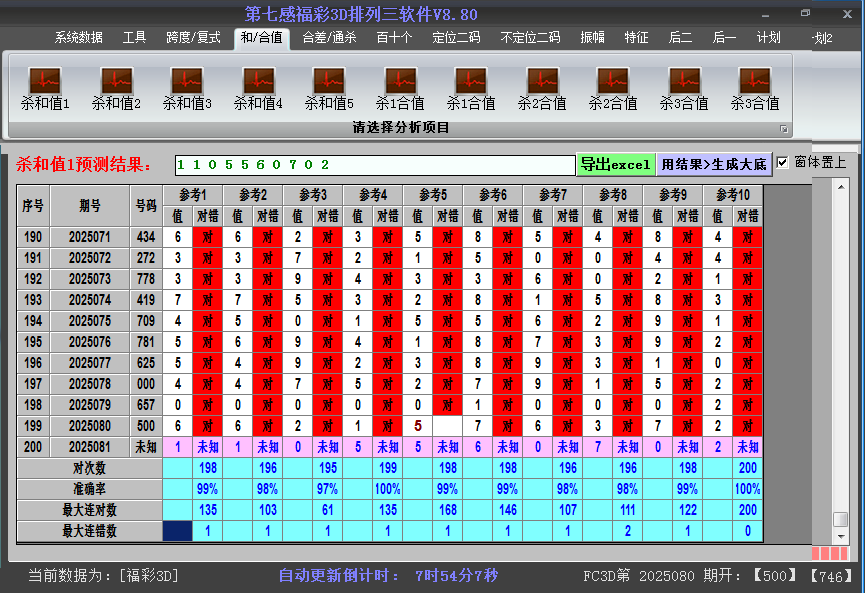Viewport: 865px width, 593px height.
Task: Open the 跨度/复式 tab
Action: click(x=193, y=38)
